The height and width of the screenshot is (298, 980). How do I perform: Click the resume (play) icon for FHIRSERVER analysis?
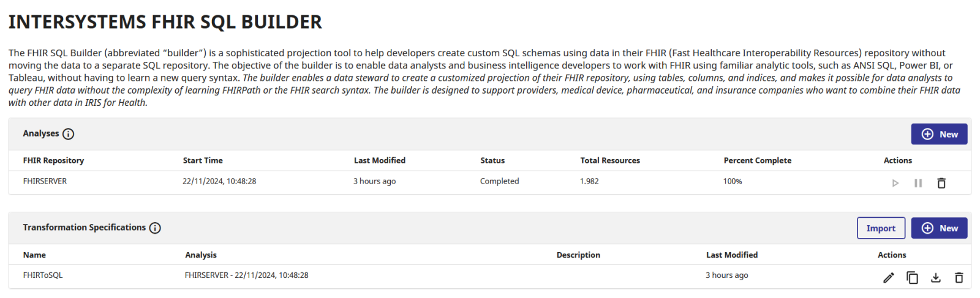895,183
